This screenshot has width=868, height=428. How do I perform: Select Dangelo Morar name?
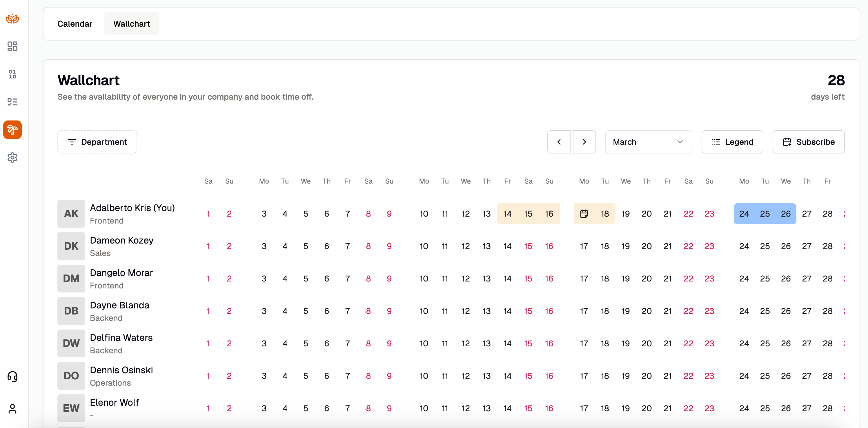[x=121, y=272]
